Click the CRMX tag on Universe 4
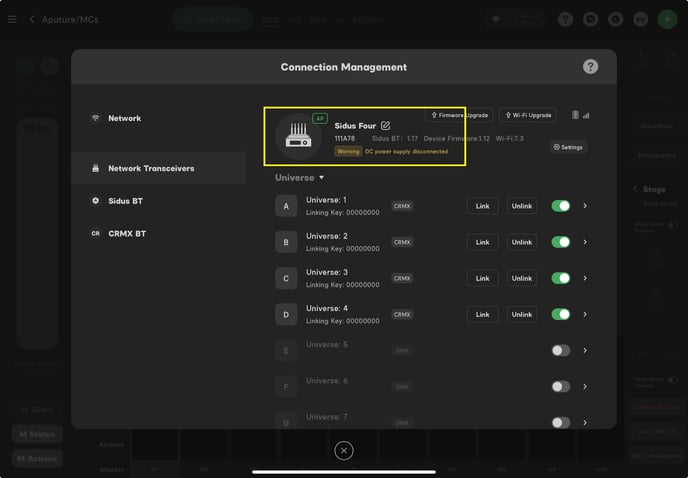 [x=402, y=314]
